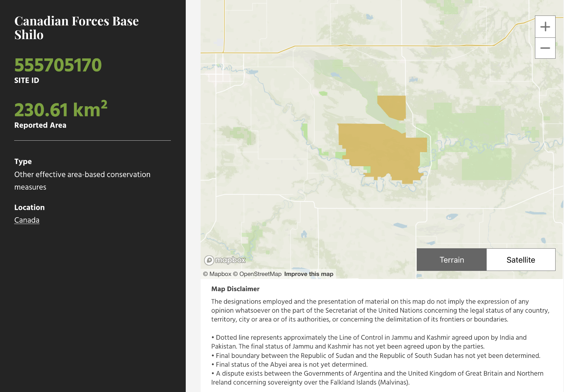Open the Canada location link

[x=27, y=220]
